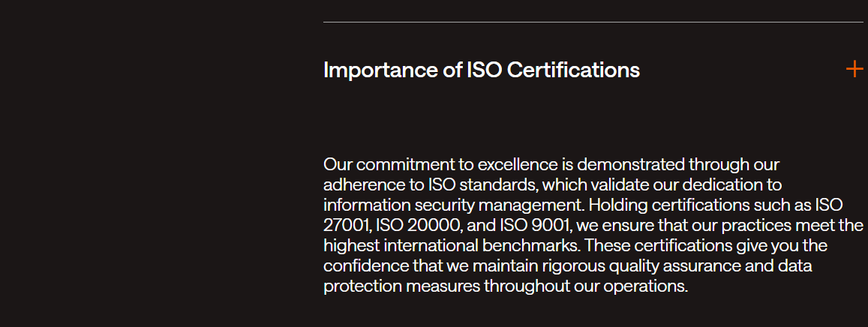The width and height of the screenshot is (868, 327).
Task: Click the horizontal divider line above the heading
Action: (x=593, y=22)
